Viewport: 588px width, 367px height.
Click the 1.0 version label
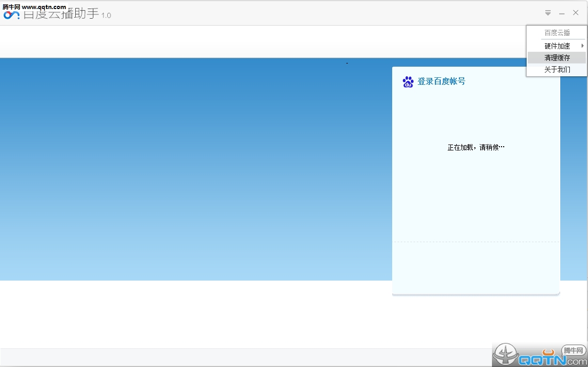106,16
